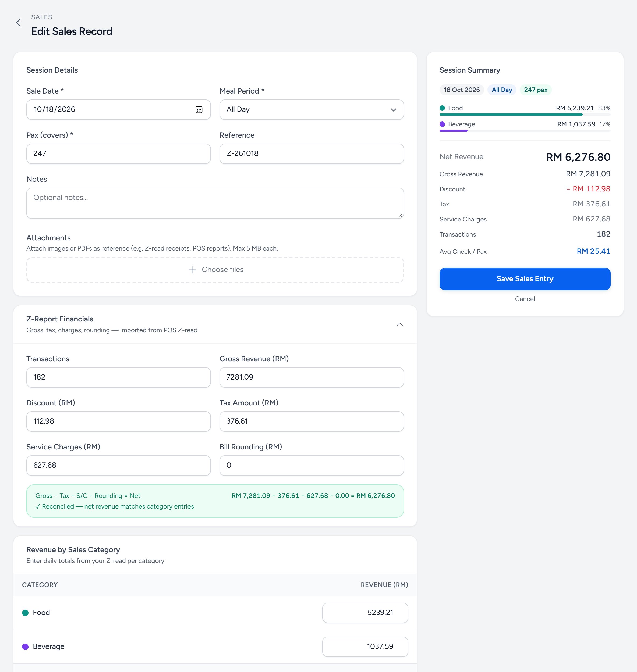Click the notes resize handle corner

400,215
